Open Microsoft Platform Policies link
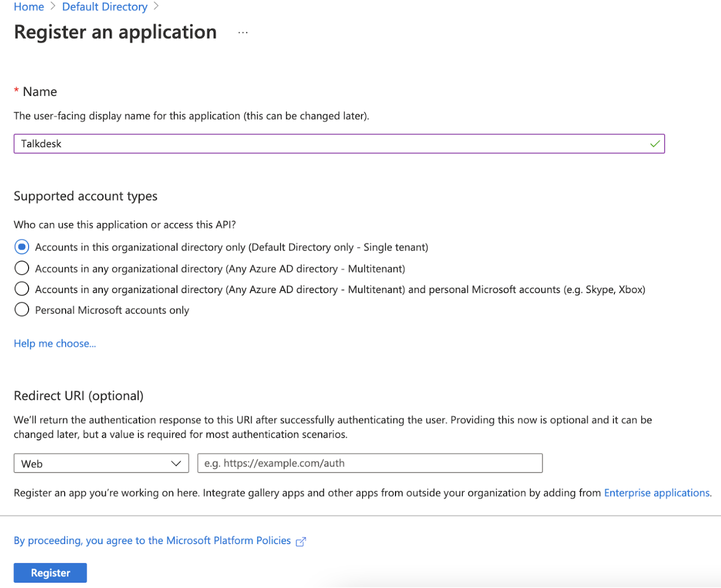721x588 pixels. pyautogui.click(x=152, y=540)
